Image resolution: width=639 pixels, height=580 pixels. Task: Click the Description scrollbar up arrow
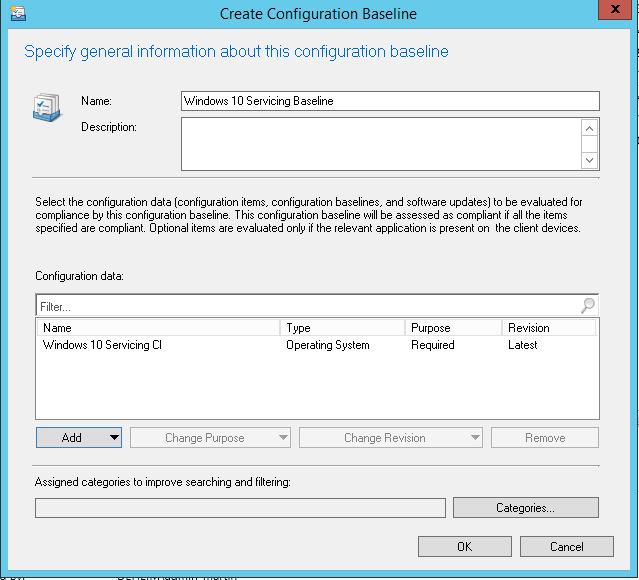pos(589,129)
